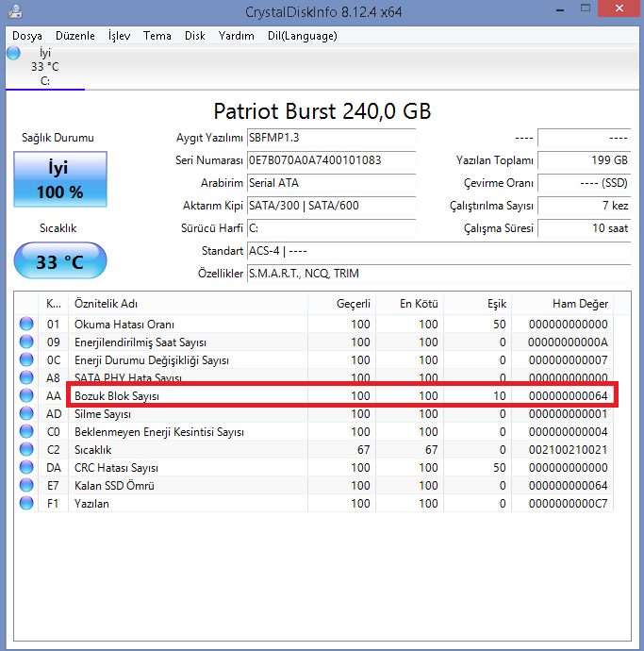Click the En Kötü column header
Screen dimensions: 644x651
click(409, 304)
